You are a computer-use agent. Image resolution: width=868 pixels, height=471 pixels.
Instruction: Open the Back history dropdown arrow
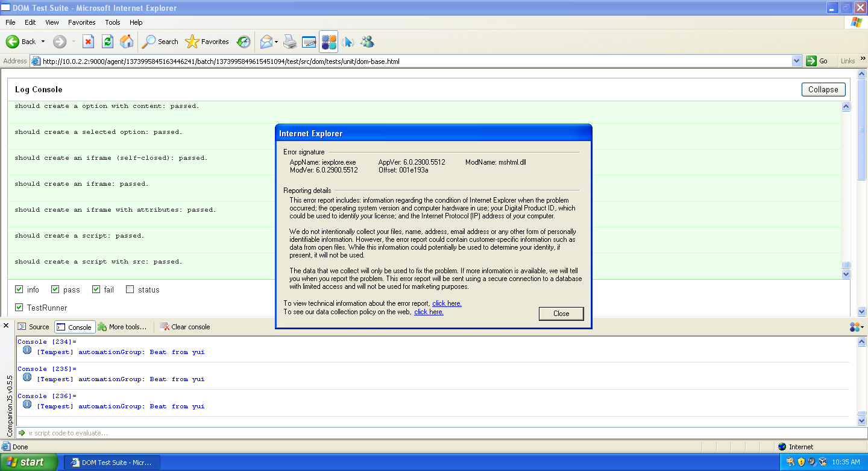tap(43, 42)
